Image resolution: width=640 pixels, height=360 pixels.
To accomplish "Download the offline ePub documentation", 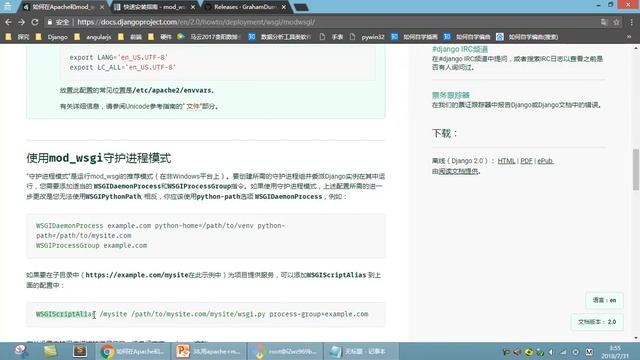I will pos(545,161).
